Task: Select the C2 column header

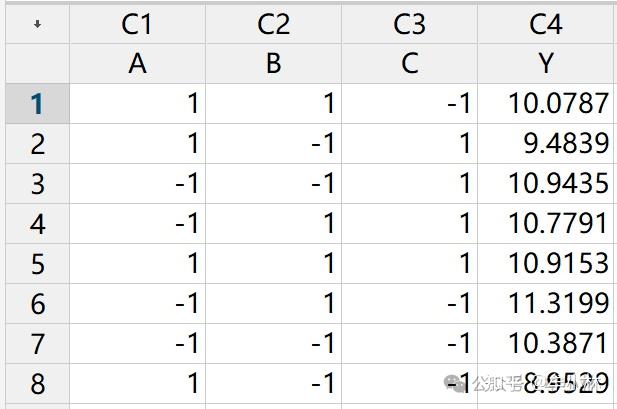Action: pyautogui.click(x=273, y=24)
